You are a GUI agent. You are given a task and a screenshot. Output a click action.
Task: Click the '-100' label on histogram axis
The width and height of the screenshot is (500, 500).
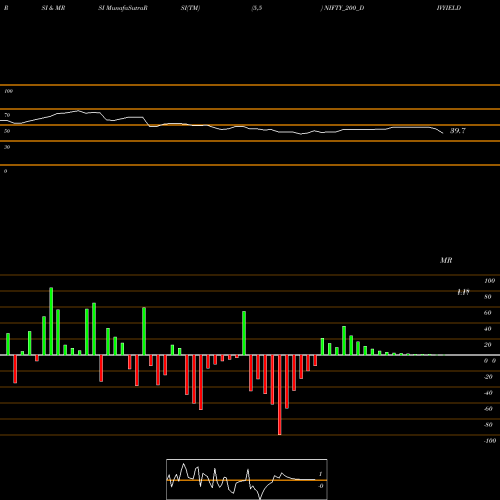tap(489, 441)
